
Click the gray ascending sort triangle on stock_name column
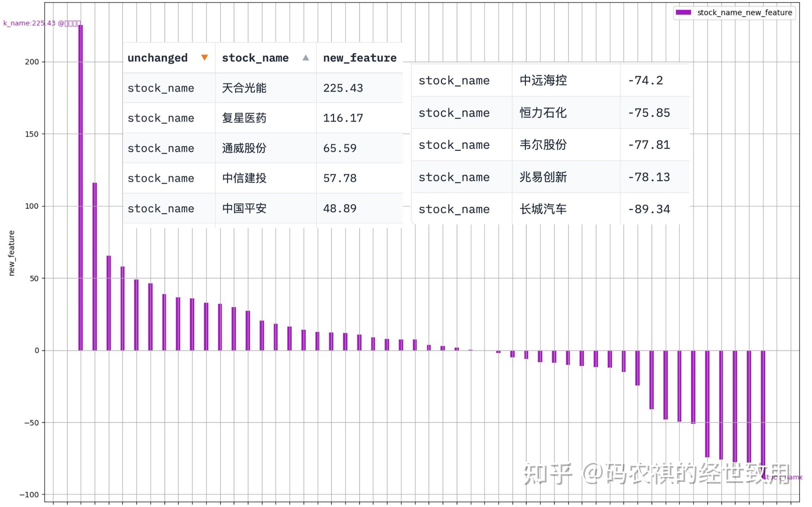[x=306, y=58]
